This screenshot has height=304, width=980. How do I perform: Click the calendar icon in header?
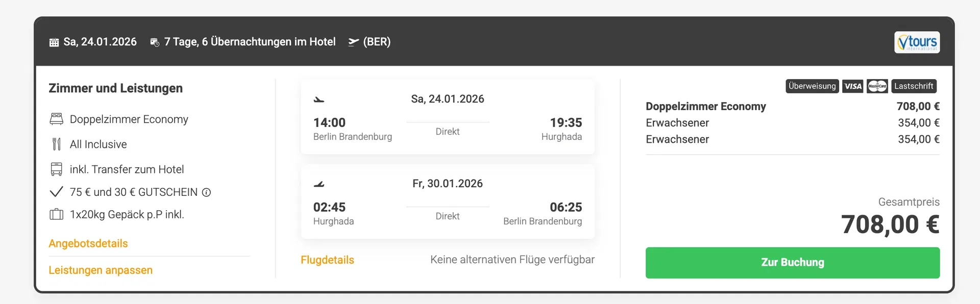(x=54, y=42)
